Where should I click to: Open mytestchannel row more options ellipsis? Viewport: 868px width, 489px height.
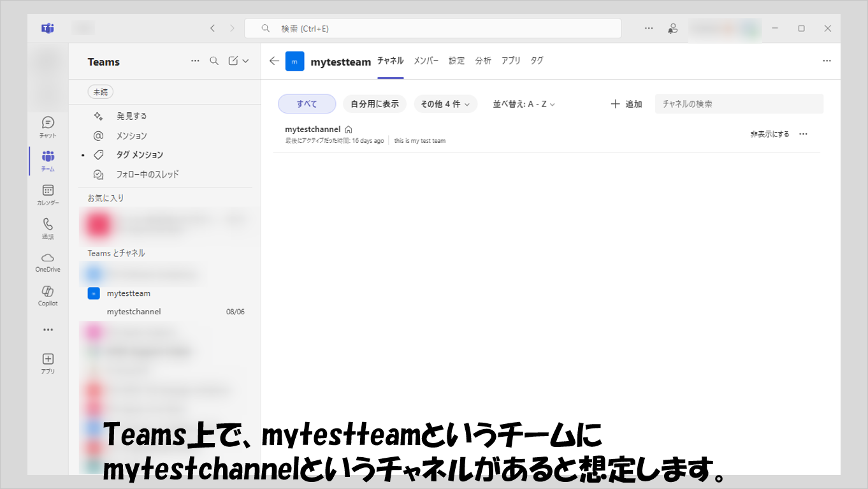[x=803, y=134]
